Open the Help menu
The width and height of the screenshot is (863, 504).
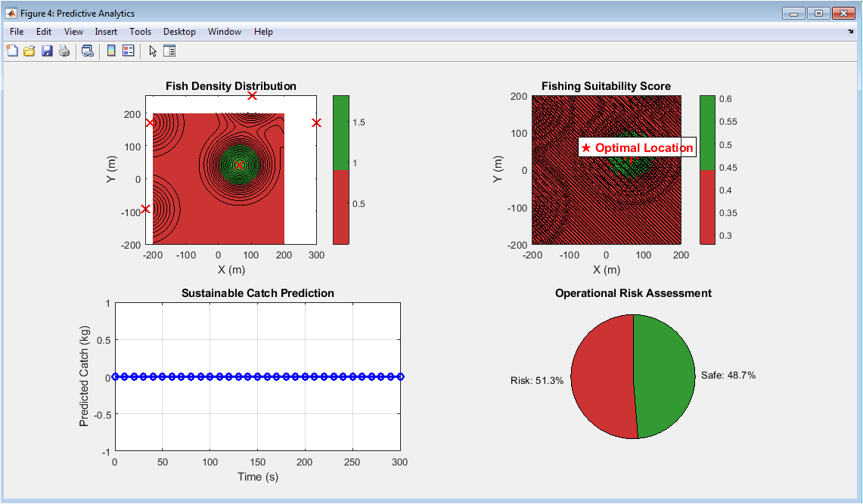(x=263, y=32)
